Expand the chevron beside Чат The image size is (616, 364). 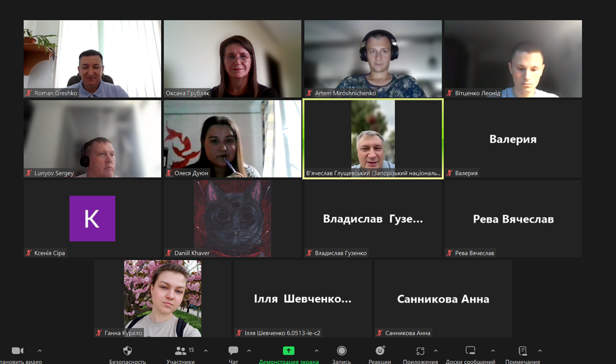pyautogui.click(x=249, y=351)
